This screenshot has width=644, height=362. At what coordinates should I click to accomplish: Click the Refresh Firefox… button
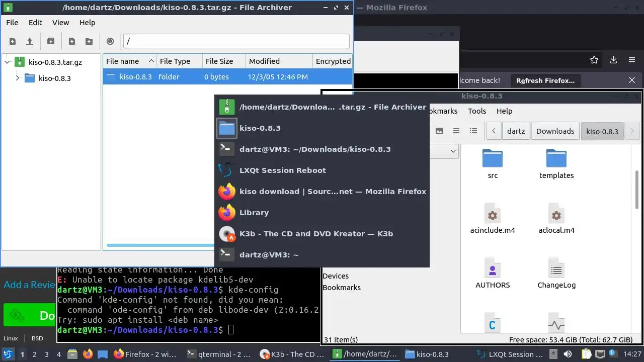545,80
